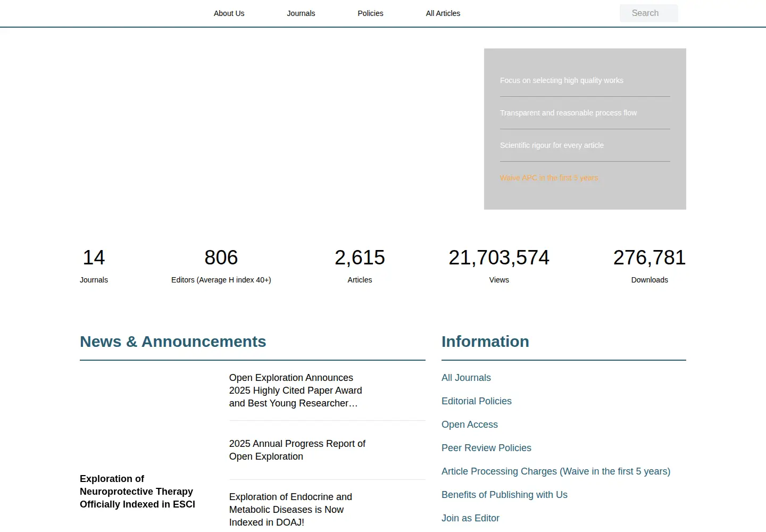Go to Policies in the navigation bar
Image resolution: width=766 pixels, height=532 pixels.
[x=370, y=13]
